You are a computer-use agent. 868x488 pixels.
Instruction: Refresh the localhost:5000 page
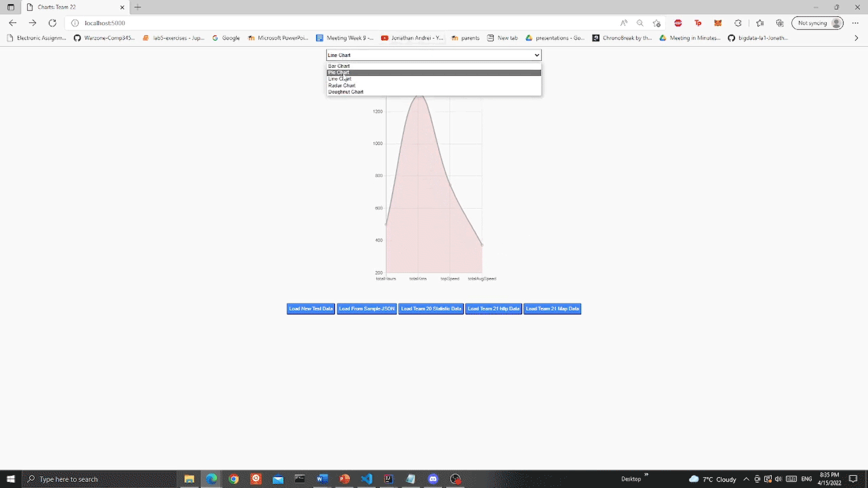point(52,23)
